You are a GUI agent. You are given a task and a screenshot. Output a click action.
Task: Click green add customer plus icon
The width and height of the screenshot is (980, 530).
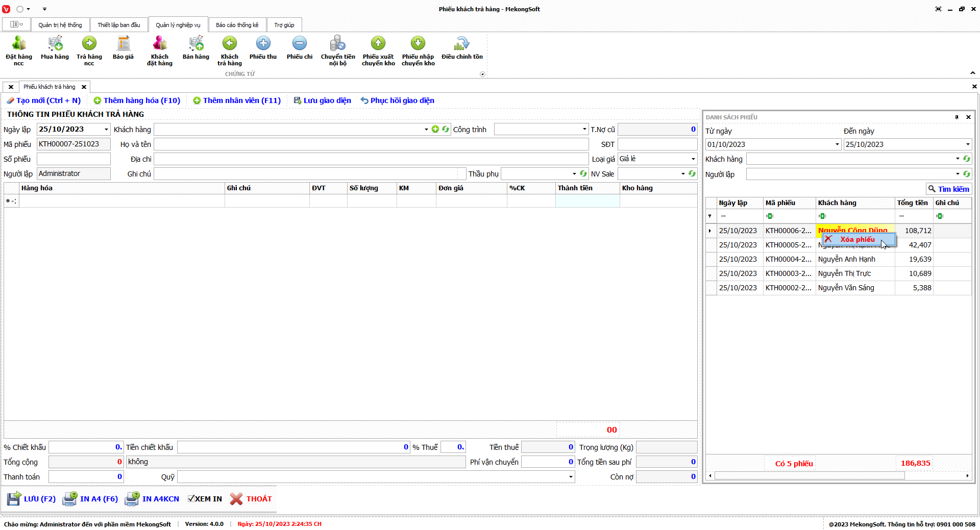pos(435,130)
